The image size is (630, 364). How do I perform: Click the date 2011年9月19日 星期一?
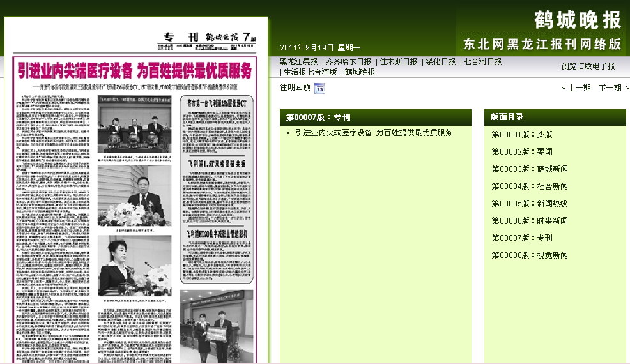click(x=320, y=48)
